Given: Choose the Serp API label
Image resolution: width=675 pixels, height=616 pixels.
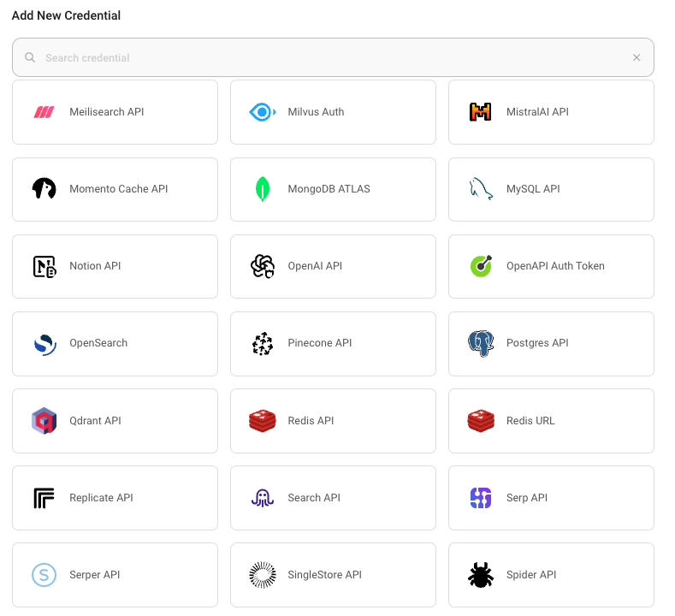Looking at the screenshot, I should pyautogui.click(x=527, y=498).
